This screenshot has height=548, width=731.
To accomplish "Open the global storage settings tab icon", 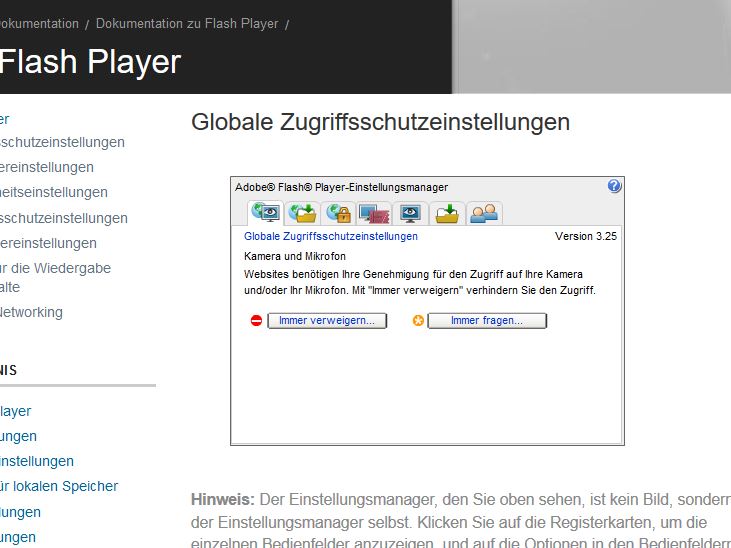I will point(303,213).
